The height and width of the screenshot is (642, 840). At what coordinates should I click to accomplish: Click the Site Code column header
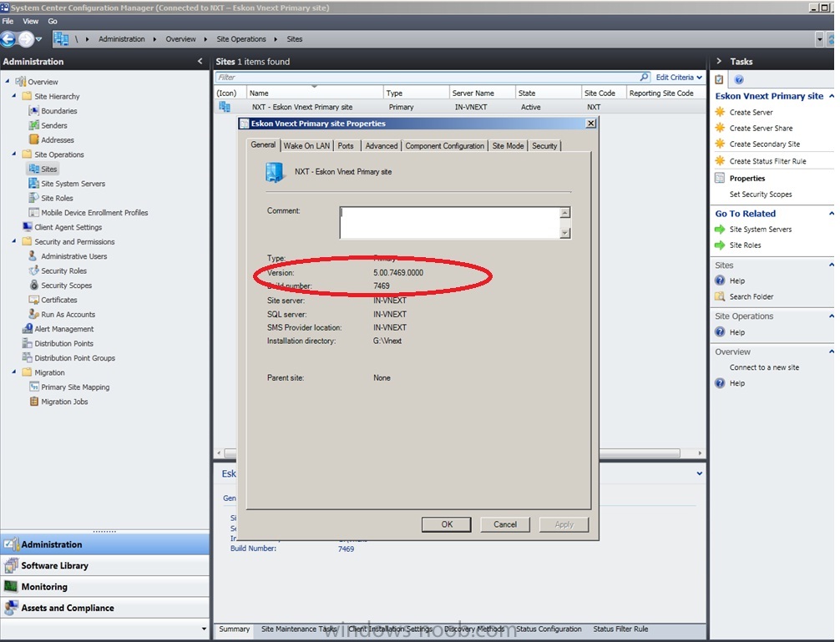[x=603, y=93]
